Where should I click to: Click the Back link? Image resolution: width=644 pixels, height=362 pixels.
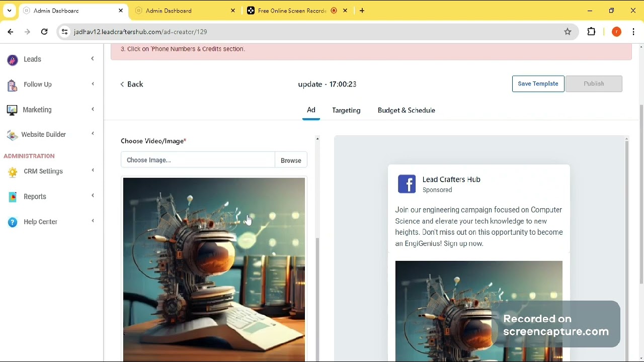[x=132, y=84]
